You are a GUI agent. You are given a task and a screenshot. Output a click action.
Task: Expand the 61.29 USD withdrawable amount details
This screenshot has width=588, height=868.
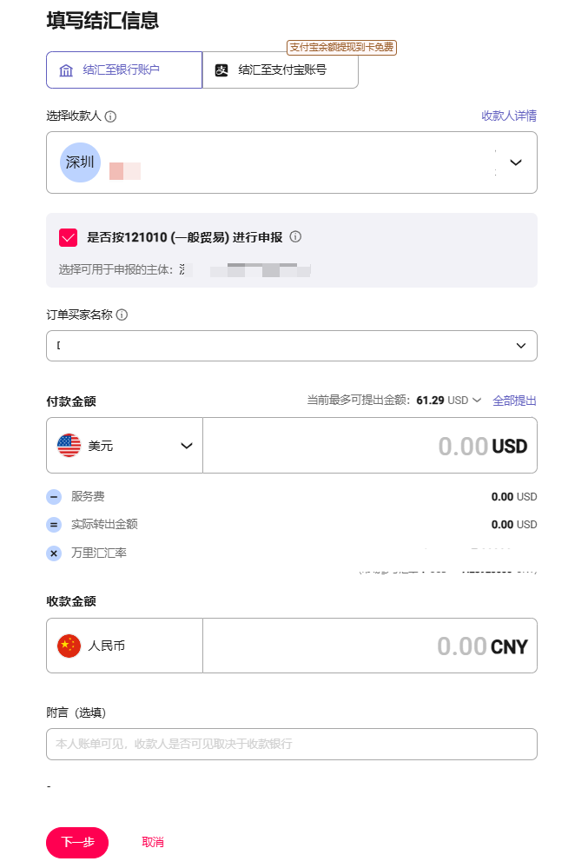pos(476,400)
